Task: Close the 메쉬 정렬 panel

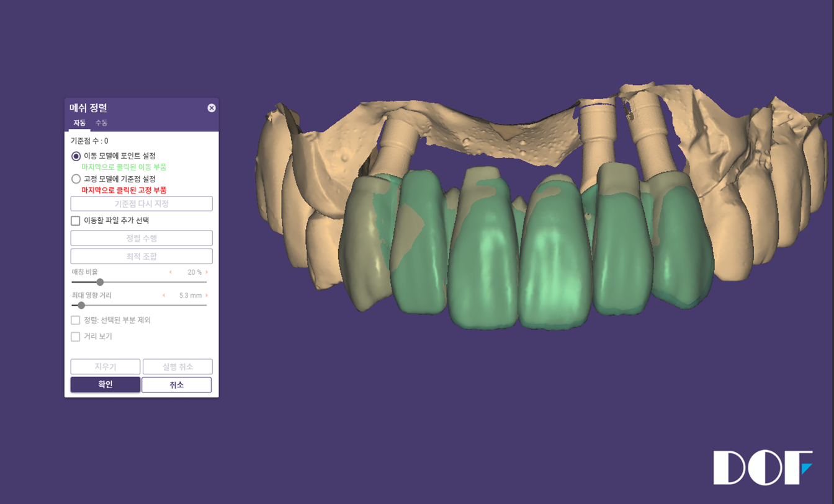Action: click(212, 108)
